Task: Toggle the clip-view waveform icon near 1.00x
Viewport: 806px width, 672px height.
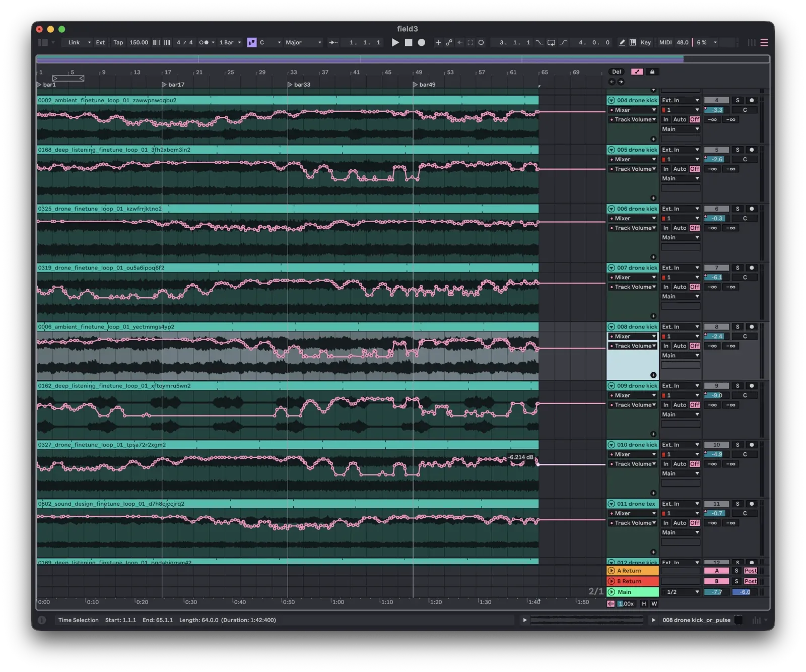Action: click(611, 603)
